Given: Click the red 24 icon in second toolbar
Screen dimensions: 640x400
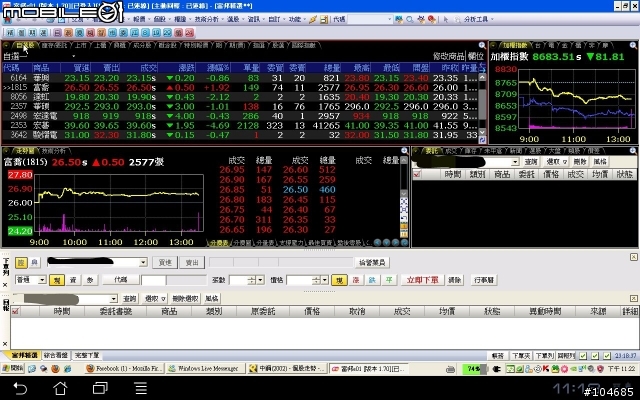Looking at the screenshot, I should point(189,33).
